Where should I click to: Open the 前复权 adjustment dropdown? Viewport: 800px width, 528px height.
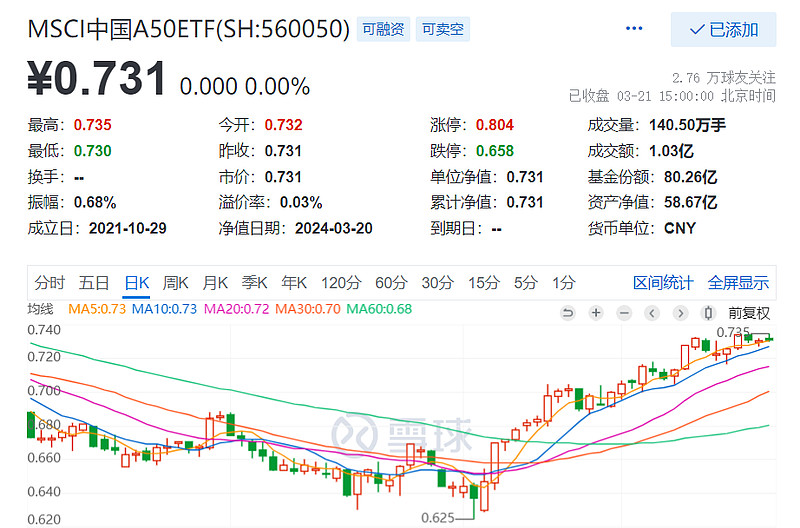[749, 313]
